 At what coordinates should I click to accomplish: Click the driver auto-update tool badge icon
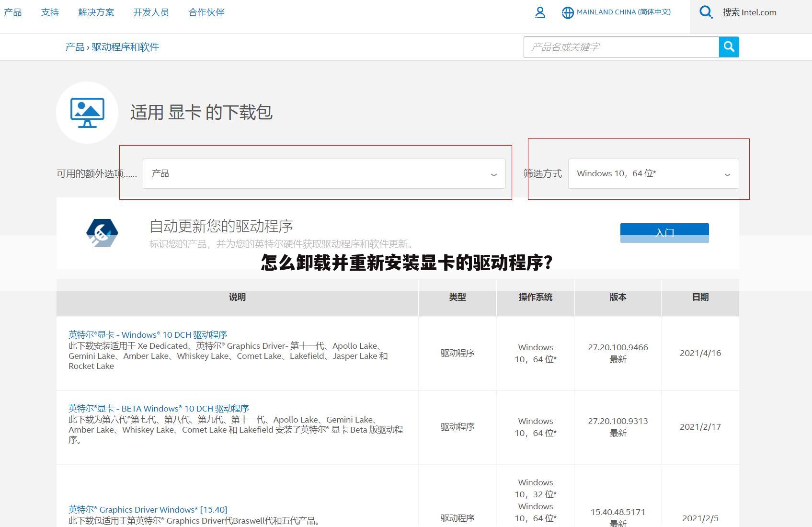click(x=102, y=232)
